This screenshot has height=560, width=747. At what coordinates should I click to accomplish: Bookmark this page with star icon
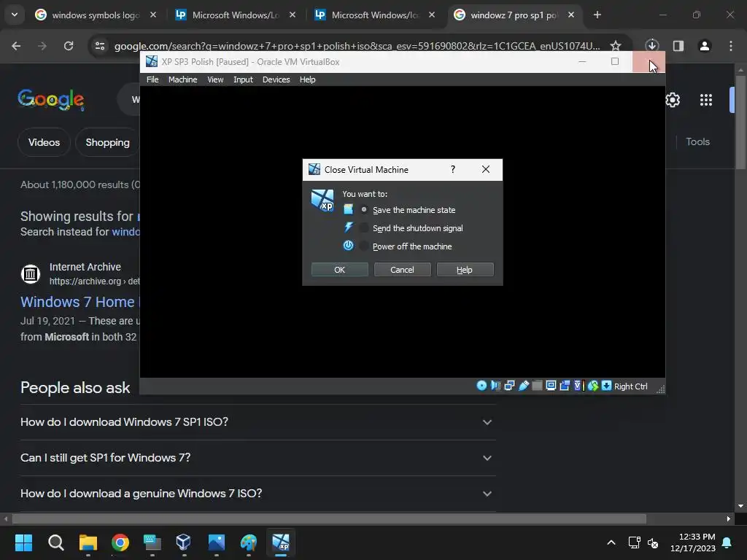tap(616, 46)
